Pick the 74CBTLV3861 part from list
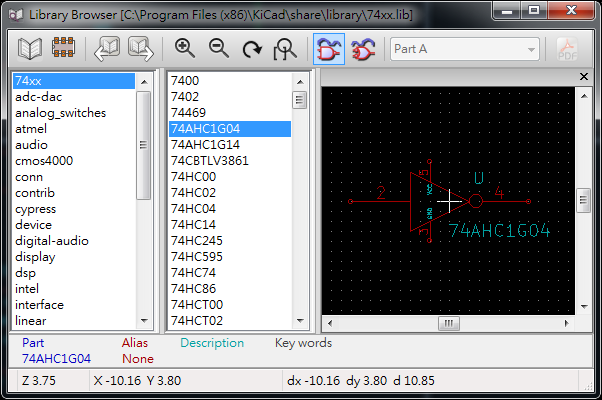 210,161
